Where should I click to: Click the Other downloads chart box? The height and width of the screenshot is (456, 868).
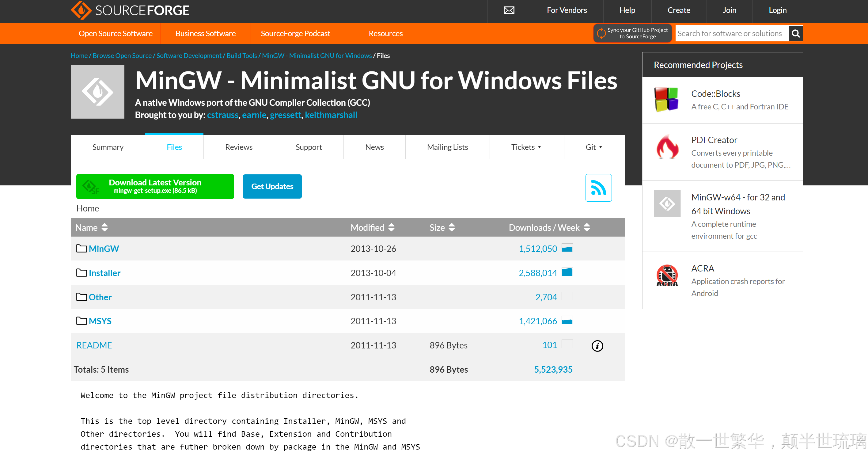567,296
